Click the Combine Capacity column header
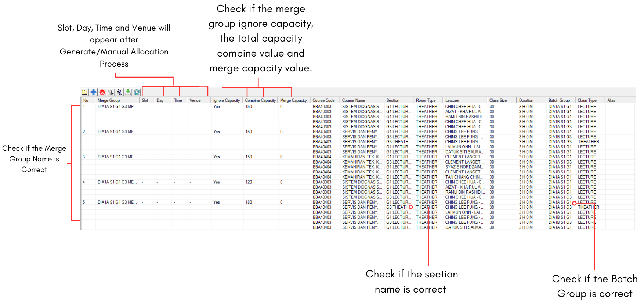The height and width of the screenshot is (301, 644). pyautogui.click(x=260, y=100)
